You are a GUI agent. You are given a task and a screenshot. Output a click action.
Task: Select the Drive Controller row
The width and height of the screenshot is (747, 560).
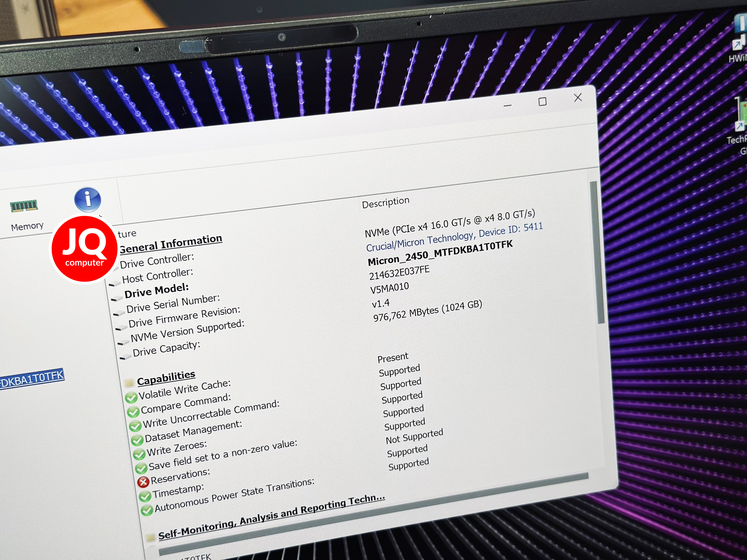click(x=157, y=261)
